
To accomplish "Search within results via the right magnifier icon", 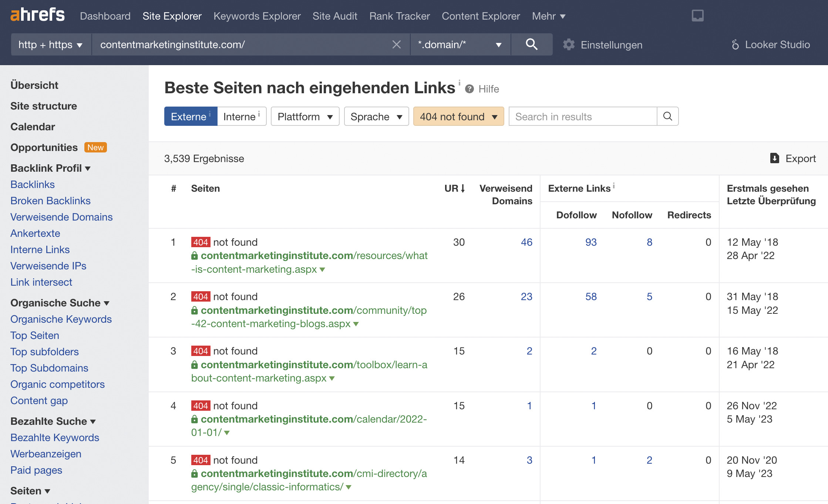I will click(667, 116).
